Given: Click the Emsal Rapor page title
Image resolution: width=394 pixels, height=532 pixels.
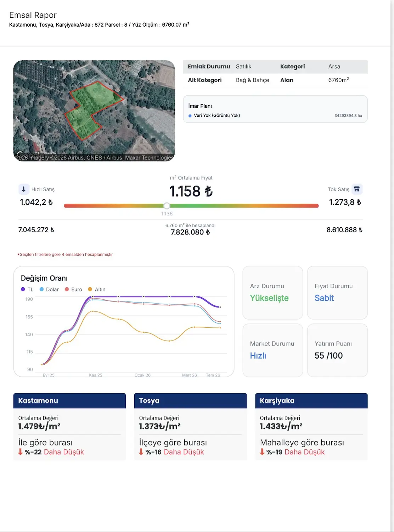Looking at the screenshot, I should 33,15.
